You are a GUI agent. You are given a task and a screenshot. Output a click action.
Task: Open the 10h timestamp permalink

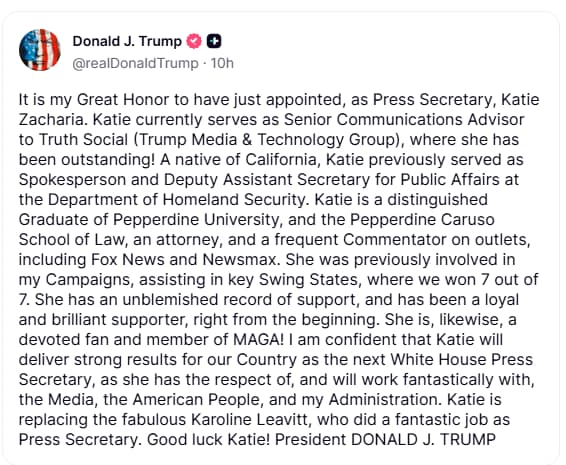pyautogui.click(x=222, y=63)
